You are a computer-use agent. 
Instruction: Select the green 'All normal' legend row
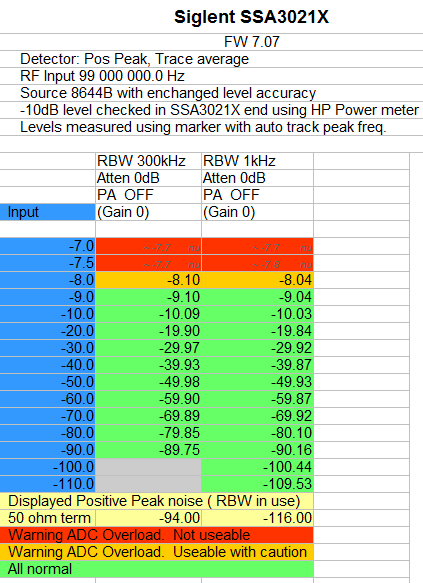pyautogui.click(x=156, y=569)
